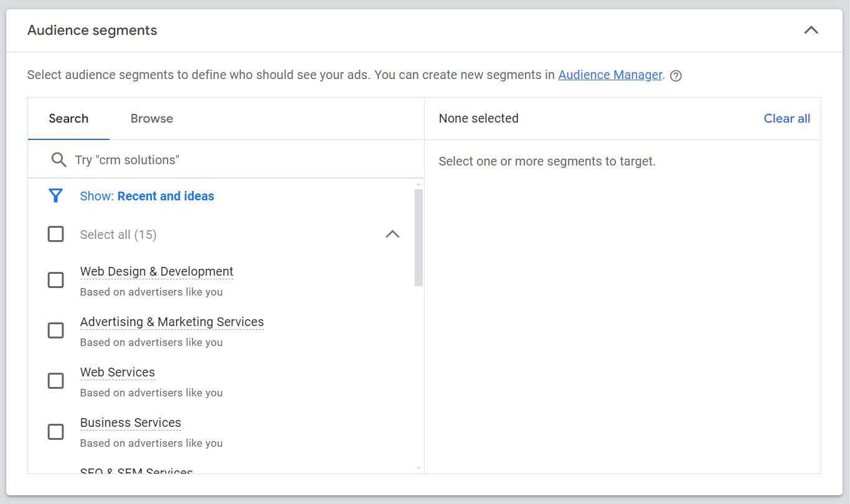The image size is (850, 504).
Task: Open the help tooltip beside Audience Manager
Action: point(676,75)
